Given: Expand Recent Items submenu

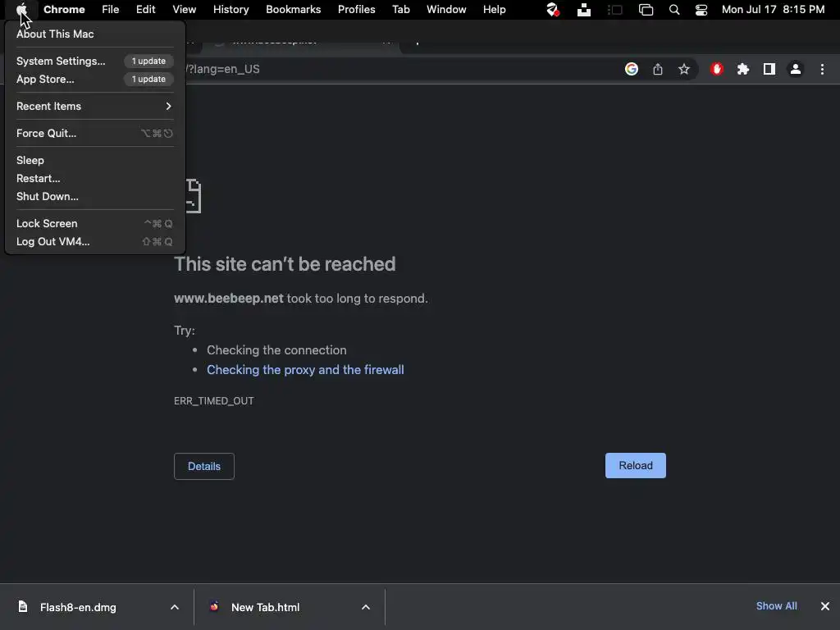Looking at the screenshot, I should pos(95,106).
